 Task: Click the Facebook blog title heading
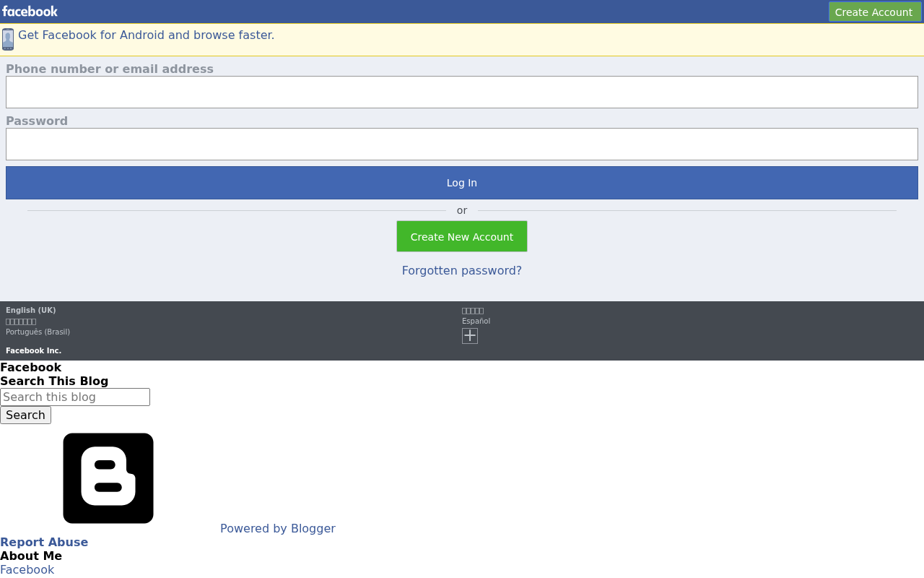point(31,367)
